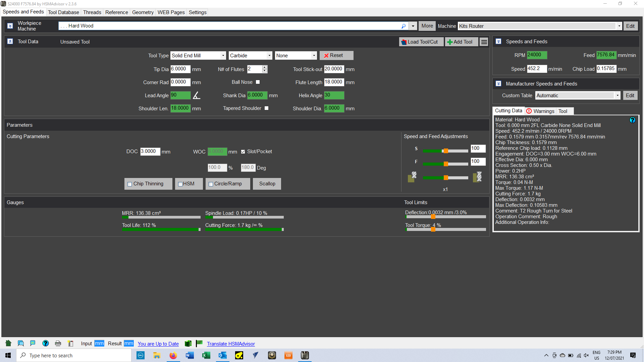
Task: Click the Translate HSMAdvisor link
Action: pos(231,344)
